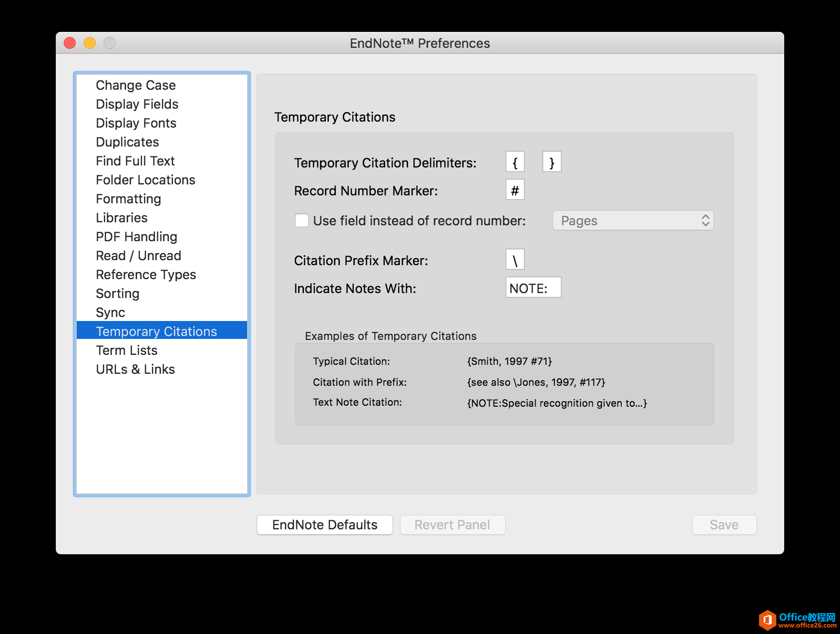Edit the Indicate Notes With field
The height and width of the screenshot is (634, 840).
pyautogui.click(x=533, y=288)
